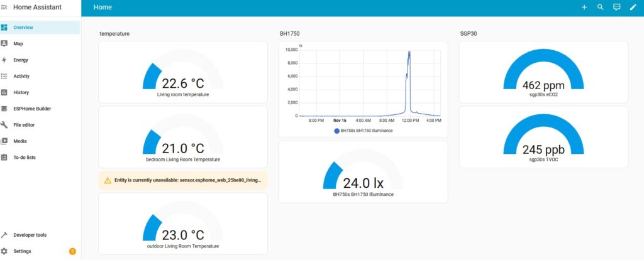Click the entity unavailable warning banner
The height and width of the screenshot is (260, 644).
pos(183,180)
